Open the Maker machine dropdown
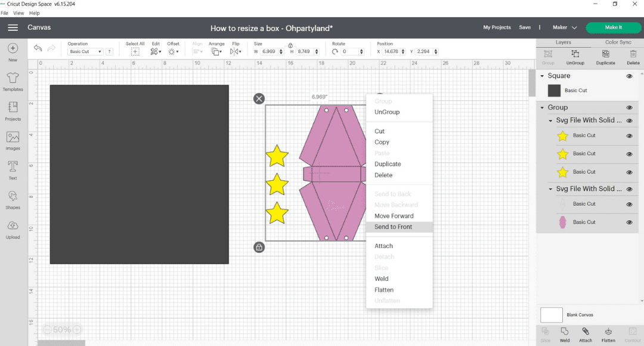 (565, 27)
